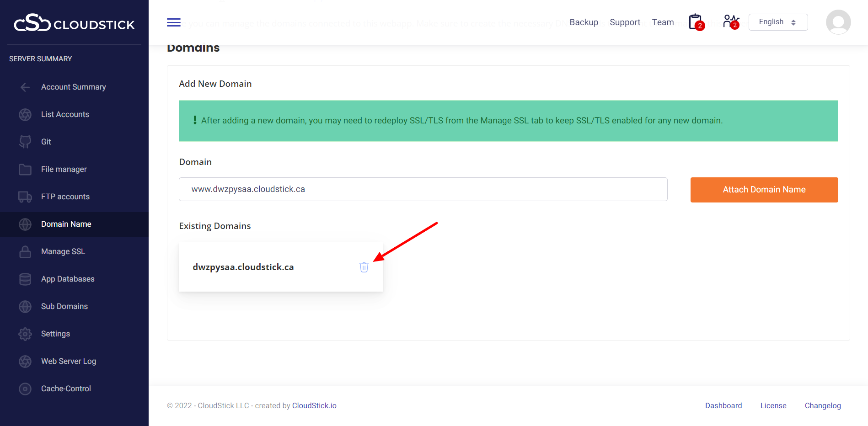Open the team users notification icon
This screenshot has width=868, height=426.
pos(730,21)
